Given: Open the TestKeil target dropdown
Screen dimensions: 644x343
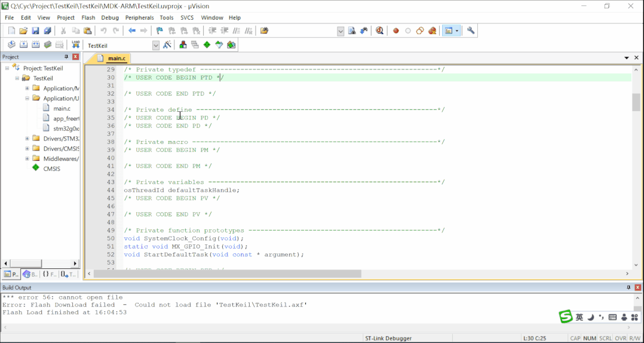Looking at the screenshot, I should click(x=156, y=45).
